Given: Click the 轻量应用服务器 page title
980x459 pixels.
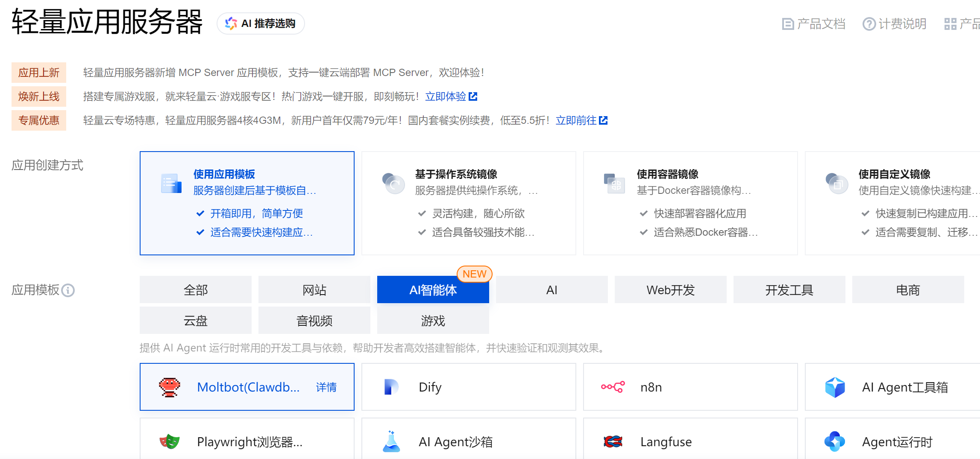Looking at the screenshot, I should (x=107, y=22).
